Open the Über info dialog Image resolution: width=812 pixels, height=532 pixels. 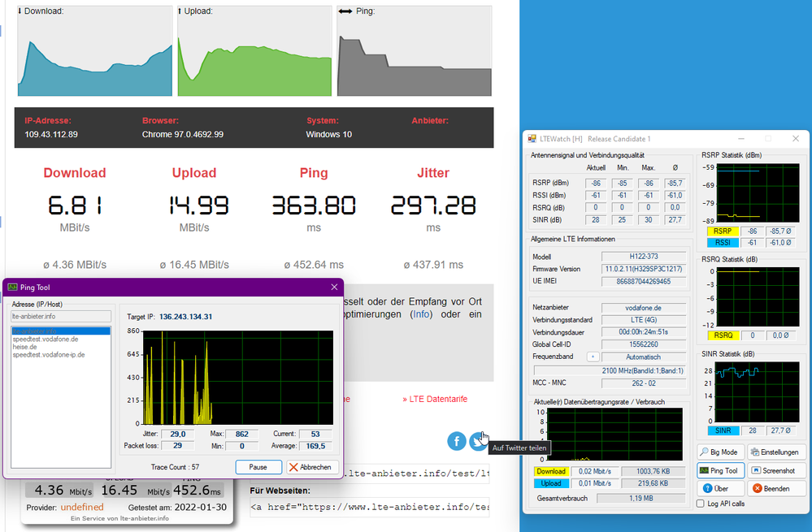pos(720,488)
